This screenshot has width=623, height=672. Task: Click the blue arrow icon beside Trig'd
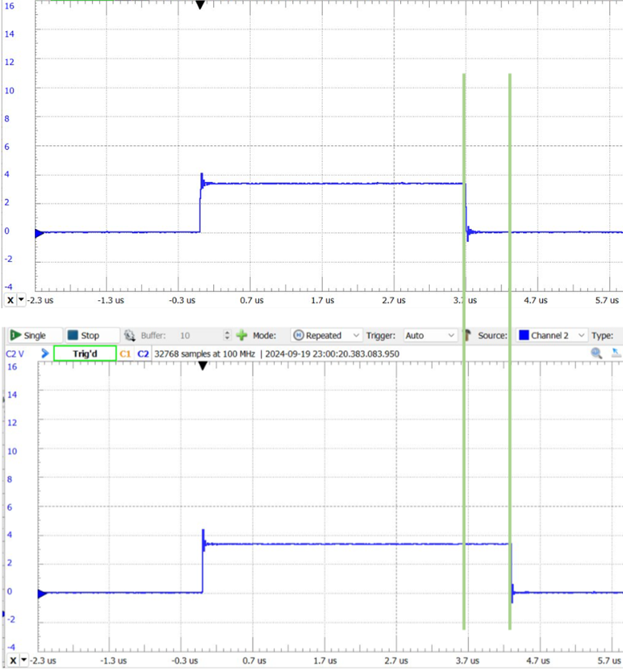pyautogui.click(x=46, y=354)
